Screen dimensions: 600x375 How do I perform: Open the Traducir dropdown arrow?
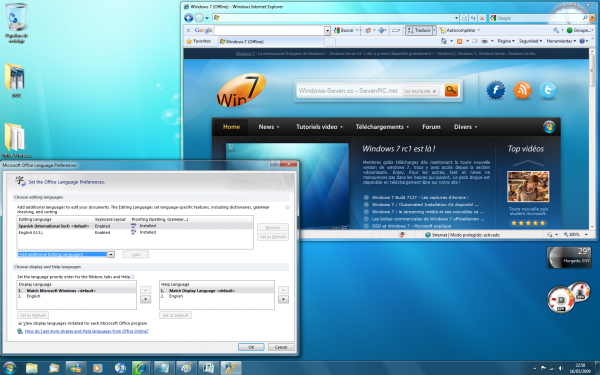coord(434,30)
